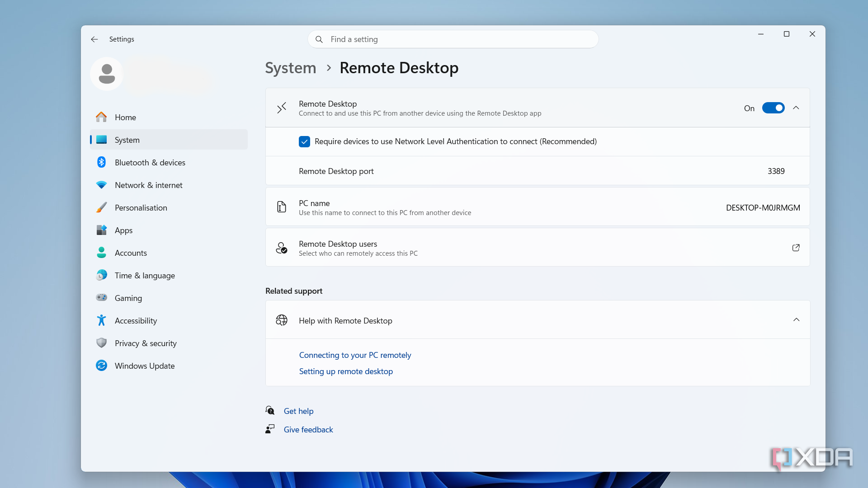Image resolution: width=868 pixels, height=488 pixels.
Task: Click the Remote Desktop port label
Action: (x=336, y=171)
